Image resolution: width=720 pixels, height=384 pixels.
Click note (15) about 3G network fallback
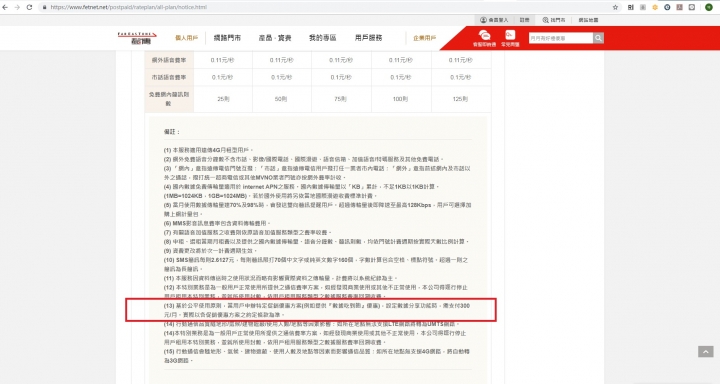(316, 356)
